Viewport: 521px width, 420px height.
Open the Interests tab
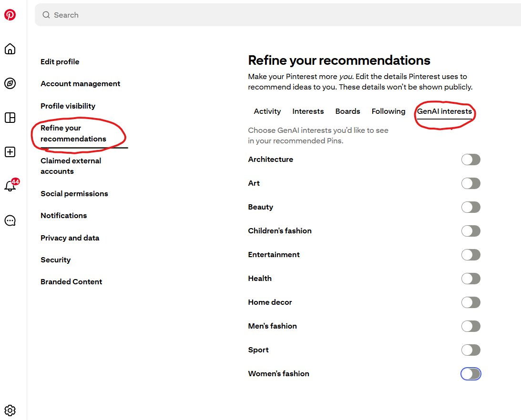coord(308,111)
